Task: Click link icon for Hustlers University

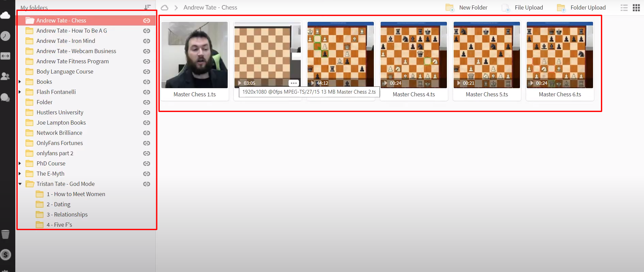Action: pyautogui.click(x=146, y=112)
